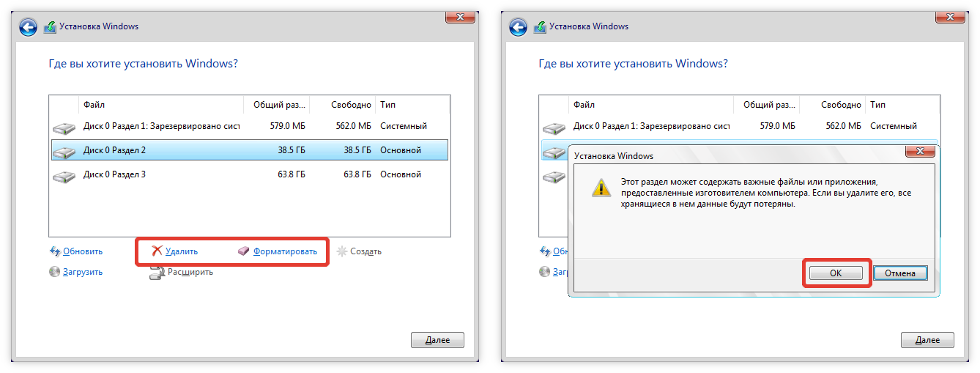Click the Загрузить disc icon in left window
This screenshot has height=373, width=980.
click(54, 272)
